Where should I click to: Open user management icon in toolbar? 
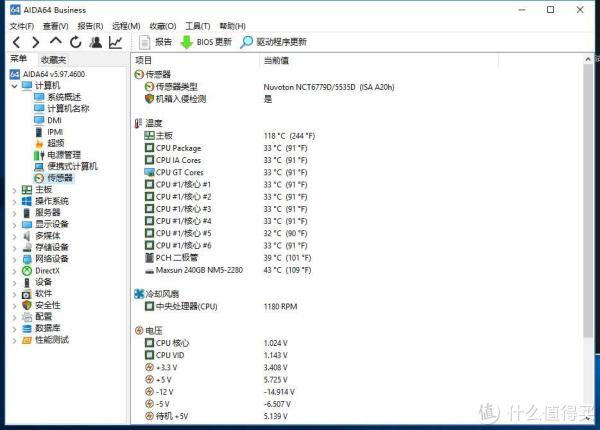[x=96, y=42]
